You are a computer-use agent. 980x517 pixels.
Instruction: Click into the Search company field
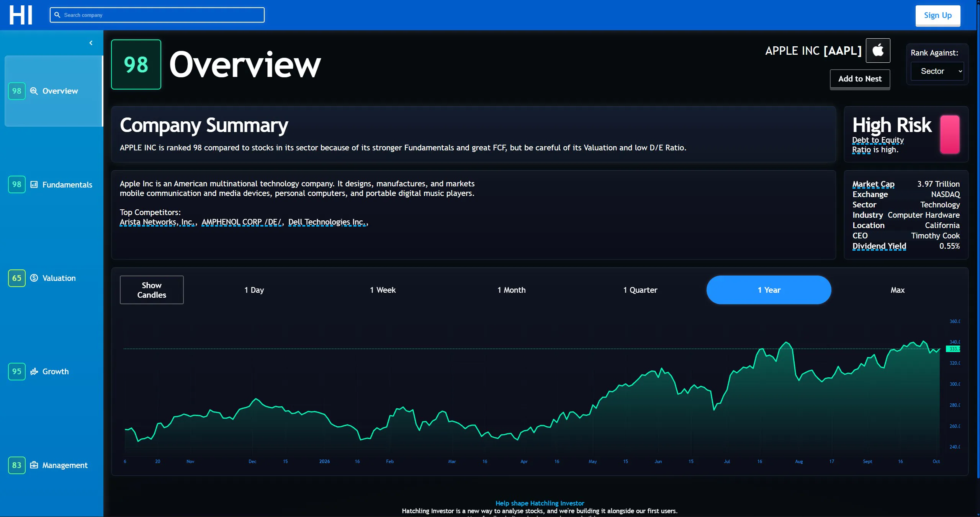click(x=157, y=15)
